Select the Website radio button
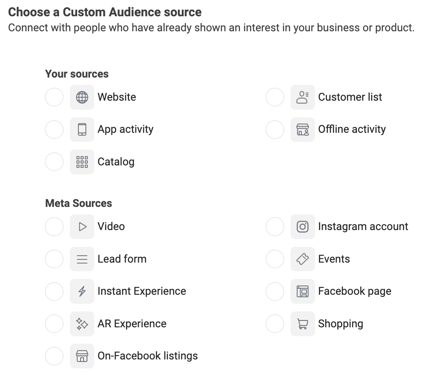 click(x=54, y=97)
